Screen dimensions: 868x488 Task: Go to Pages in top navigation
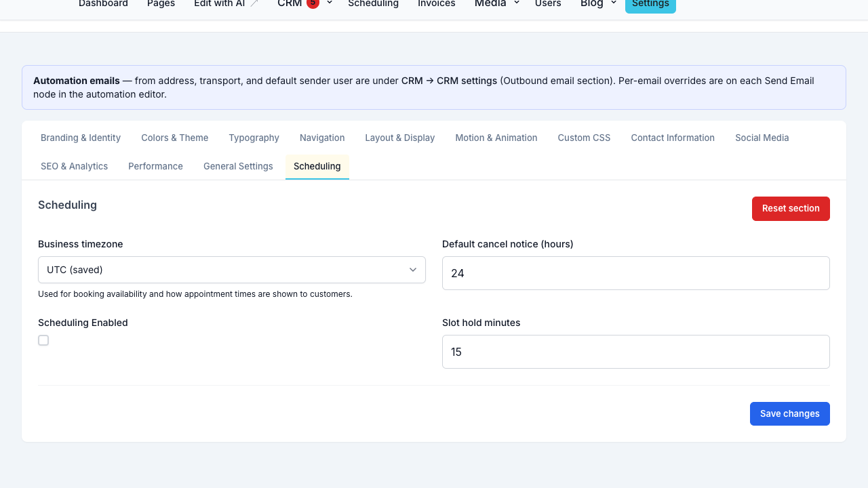(161, 4)
